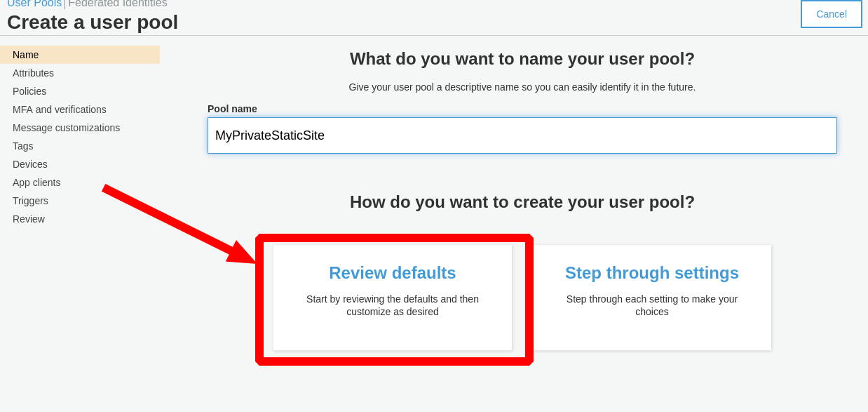Jump to the Review step
The image size is (868, 412).
tap(29, 219)
